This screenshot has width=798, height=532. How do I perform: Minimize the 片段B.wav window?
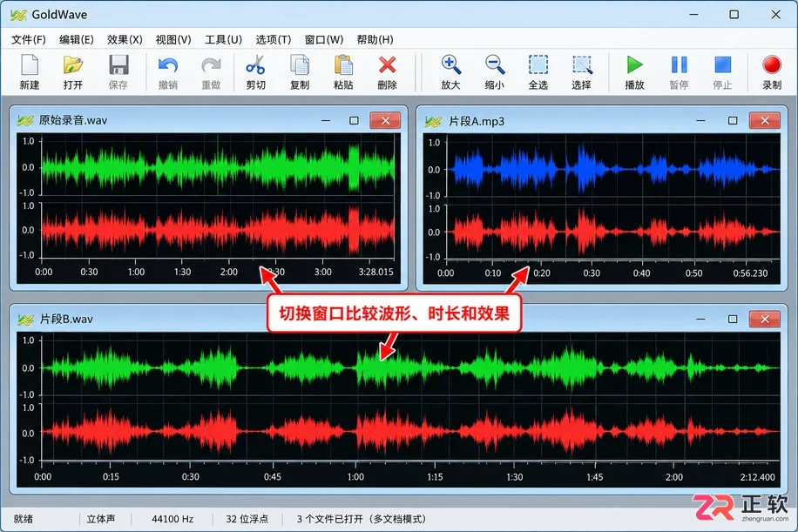700,319
